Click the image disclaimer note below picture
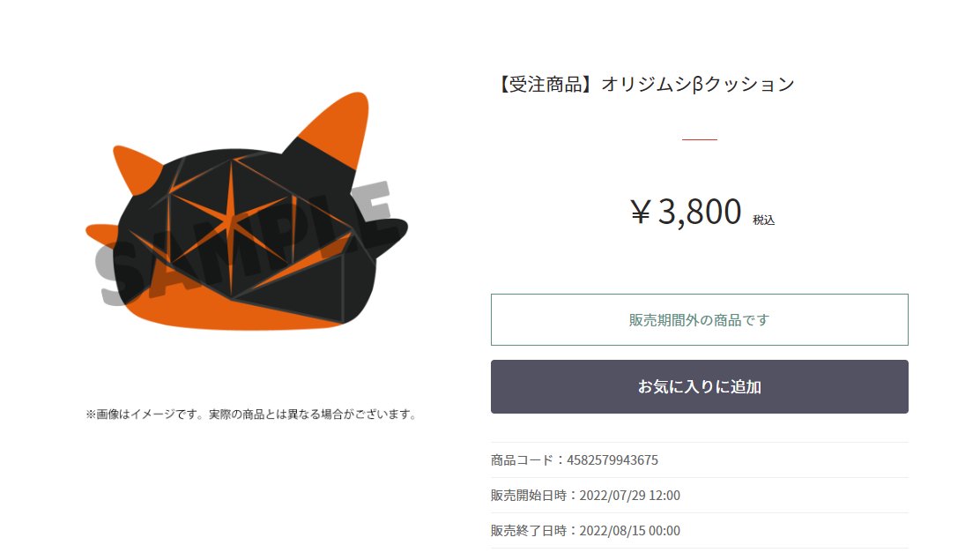 click(251, 414)
